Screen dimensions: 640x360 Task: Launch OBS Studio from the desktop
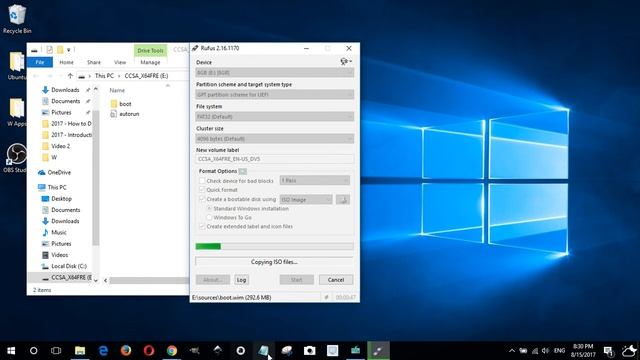17,158
